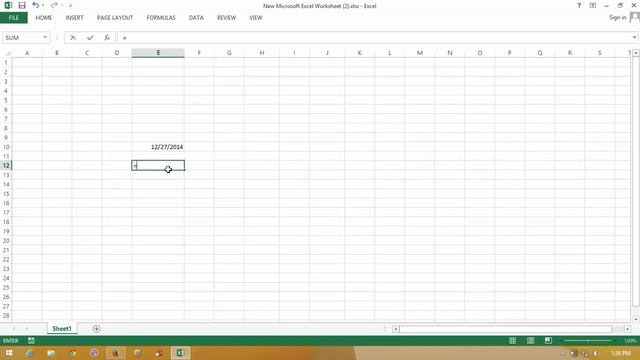
Task: Open File Explorer from the taskbar
Action: tap(51, 353)
